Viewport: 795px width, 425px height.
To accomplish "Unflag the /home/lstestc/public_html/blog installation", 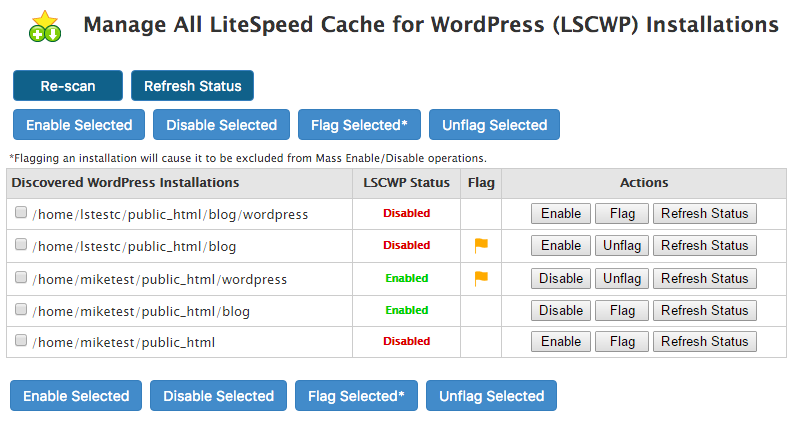I will coord(622,245).
